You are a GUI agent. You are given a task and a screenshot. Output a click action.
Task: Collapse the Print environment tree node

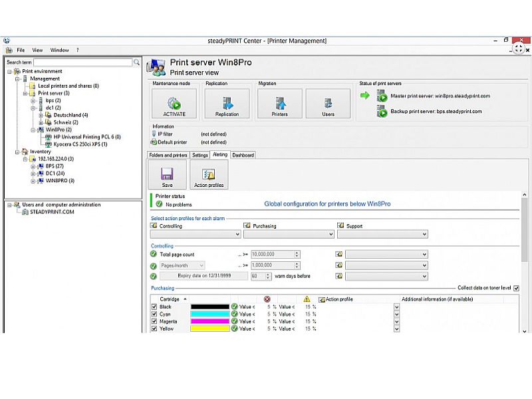[9, 72]
